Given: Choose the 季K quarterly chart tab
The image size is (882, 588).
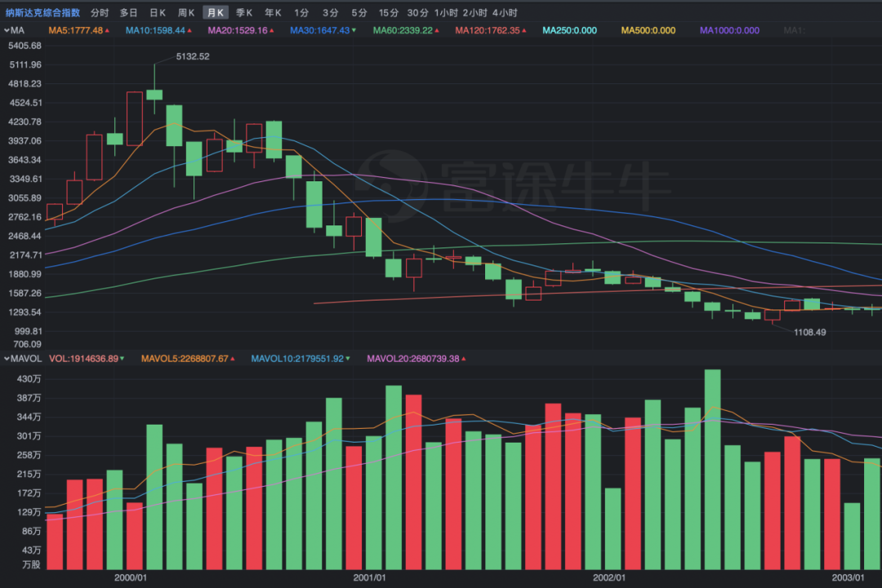Looking at the screenshot, I should pyautogui.click(x=244, y=12).
